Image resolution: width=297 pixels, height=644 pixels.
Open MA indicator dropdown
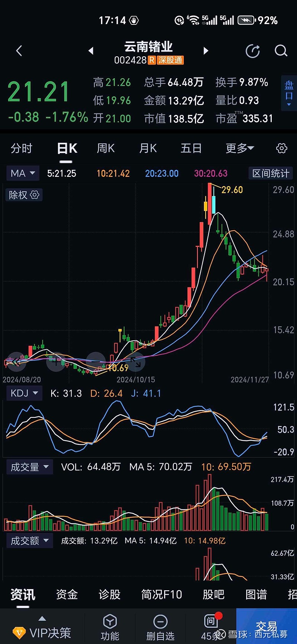coord(23,173)
